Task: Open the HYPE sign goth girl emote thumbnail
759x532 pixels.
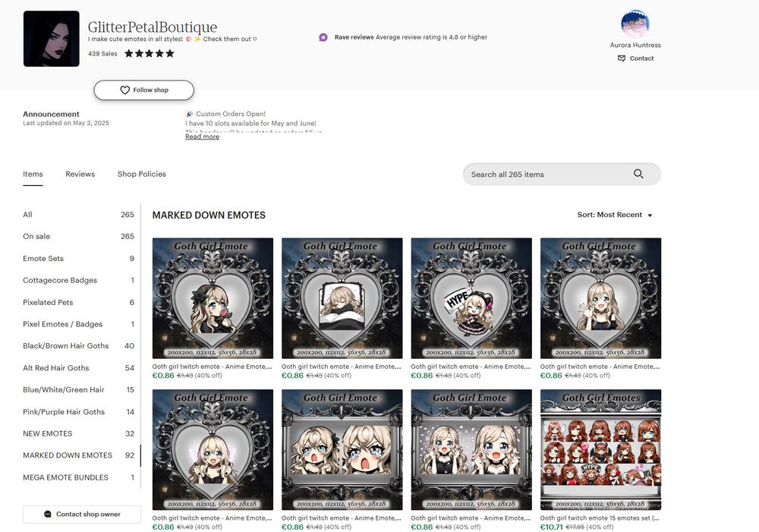Action: point(471,298)
